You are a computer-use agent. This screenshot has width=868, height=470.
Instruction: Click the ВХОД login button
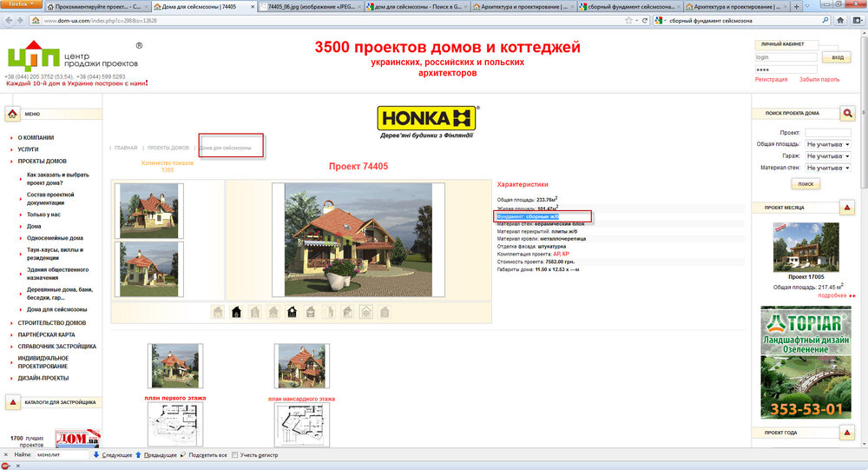837,57
